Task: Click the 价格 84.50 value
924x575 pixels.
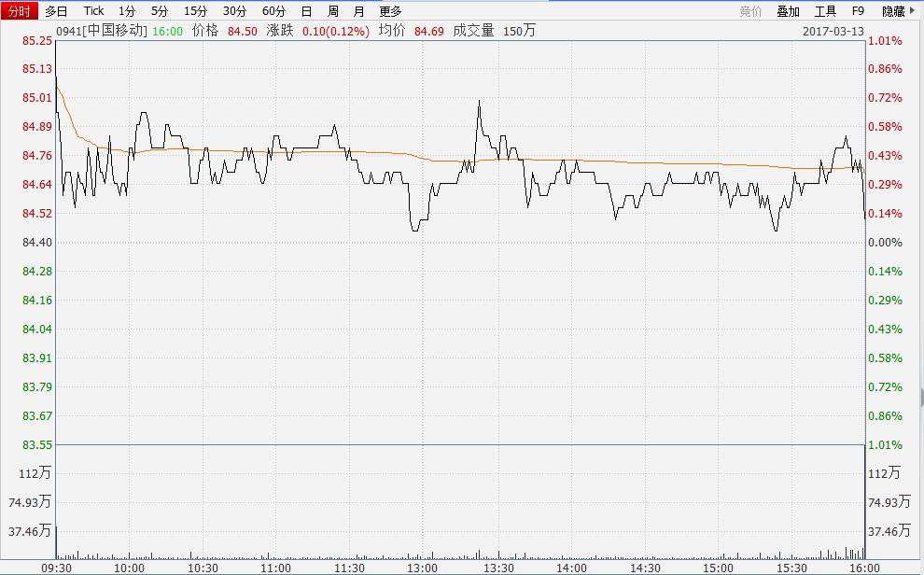Action: pyautogui.click(x=242, y=31)
